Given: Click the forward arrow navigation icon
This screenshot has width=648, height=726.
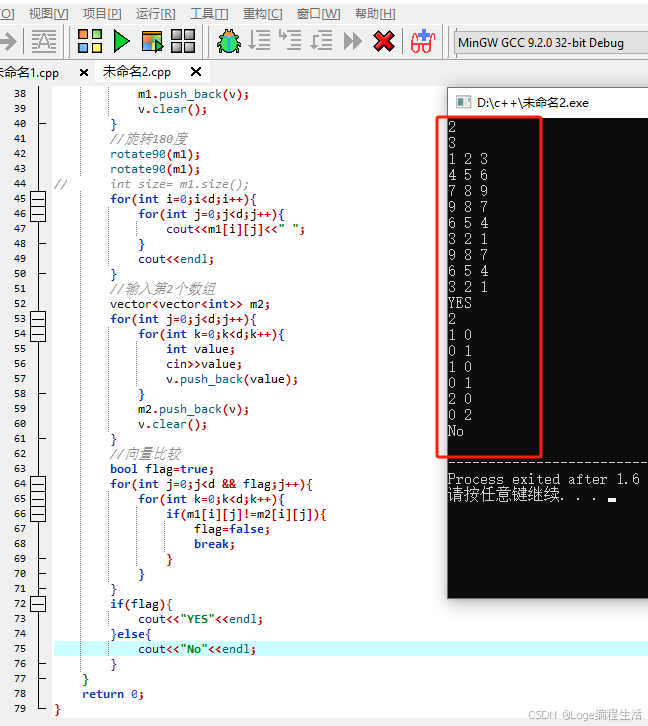Looking at the screenshot, I should (x=8, y=41).
